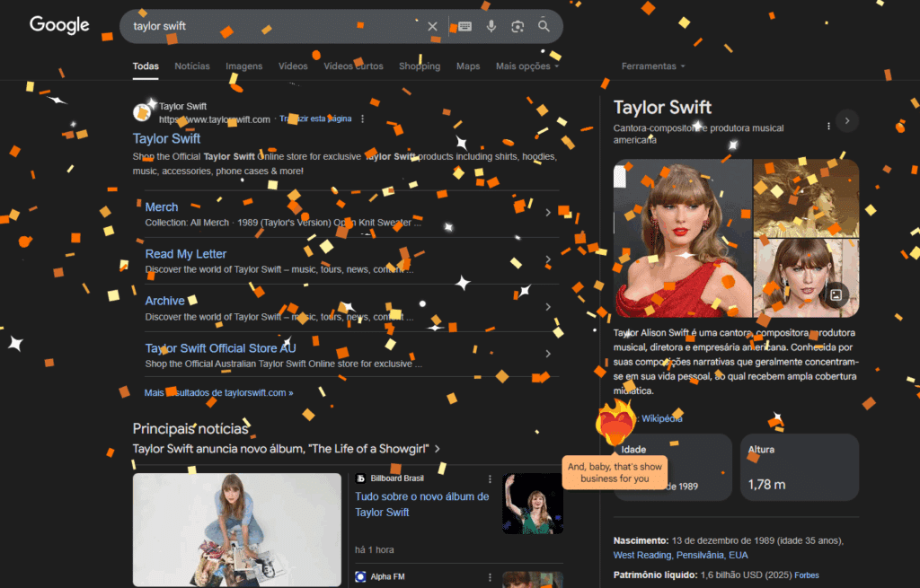Click the Nascimento label

(x=641, y=540)
